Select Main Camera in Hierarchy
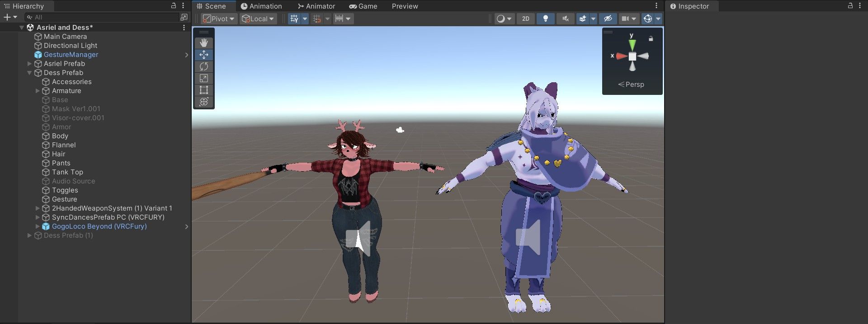The height and width of the screenshot is (324, 868). point(65,37)
